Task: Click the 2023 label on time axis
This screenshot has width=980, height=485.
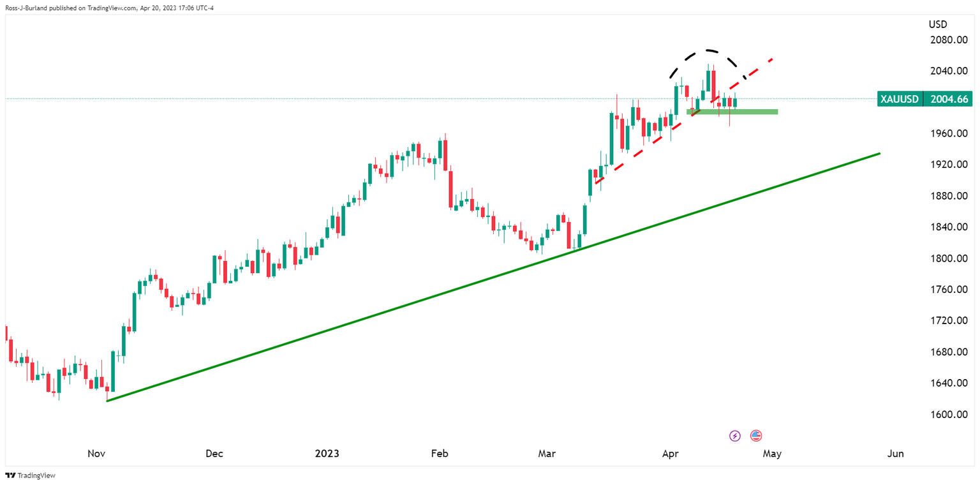Action: (x=327, y=454)
